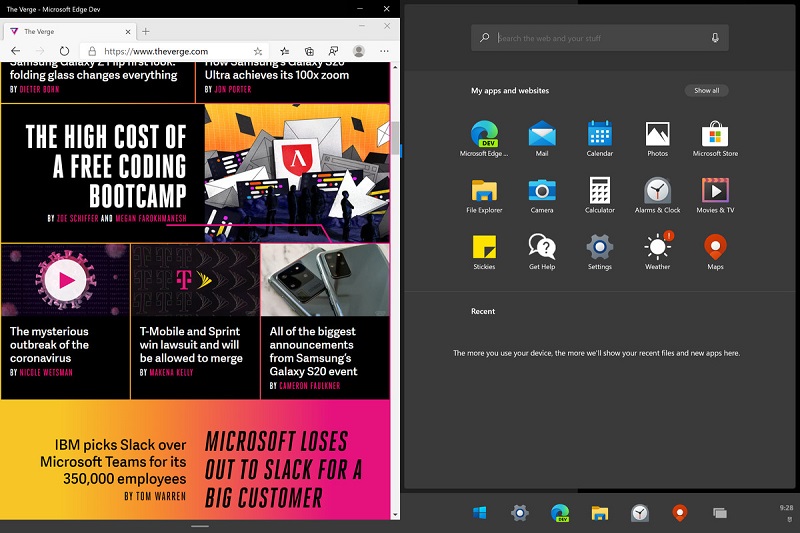The image size is (800, 533).
Task: Open the Photos app
Action: coord(657,138)
